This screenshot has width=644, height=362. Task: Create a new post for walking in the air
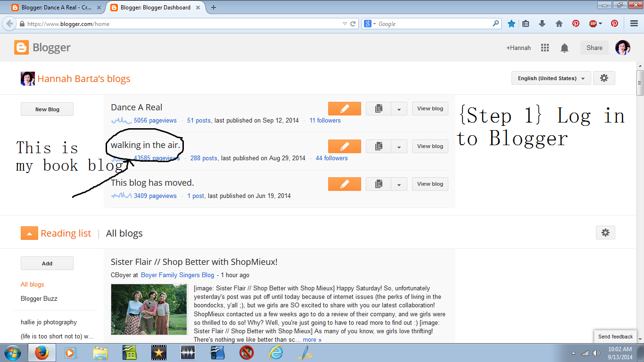[x=344, y=146]
